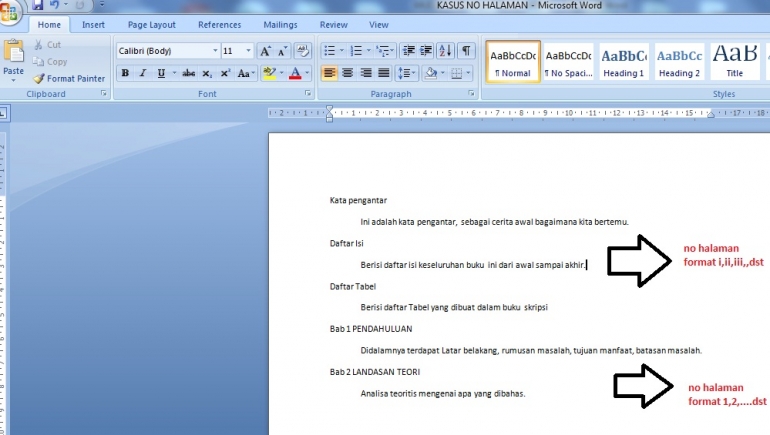Click the line "Kata pengantar"
The image size is (770, 435).
358,200
